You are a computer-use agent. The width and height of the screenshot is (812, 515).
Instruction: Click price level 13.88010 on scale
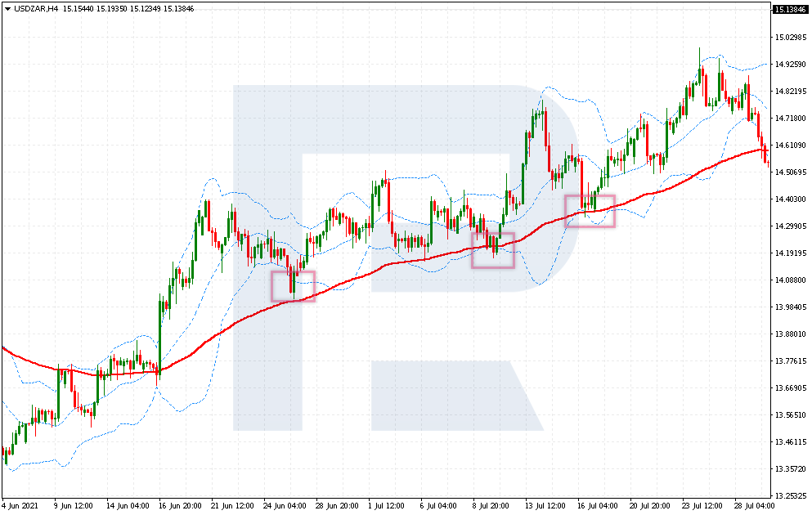click(x=790, y=334)
